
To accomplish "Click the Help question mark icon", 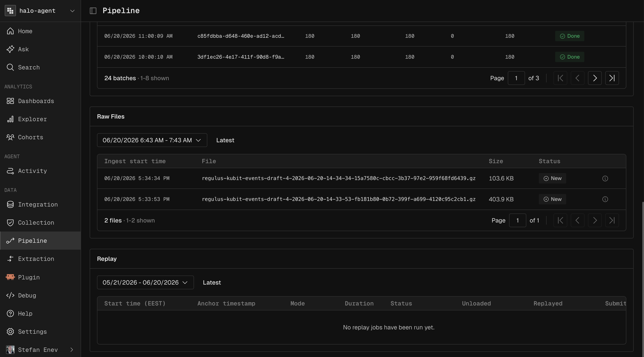I will 10,313.
